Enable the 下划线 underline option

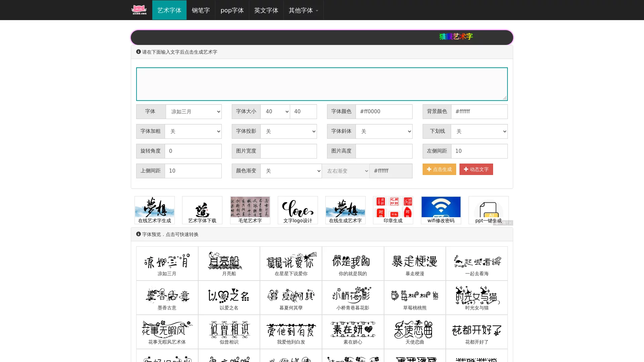click(x=479, y=131)
